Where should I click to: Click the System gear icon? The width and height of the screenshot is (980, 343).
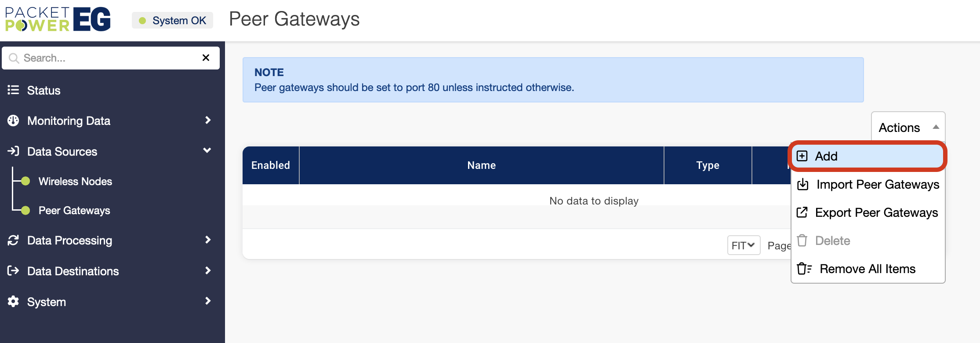coord(13,301)
